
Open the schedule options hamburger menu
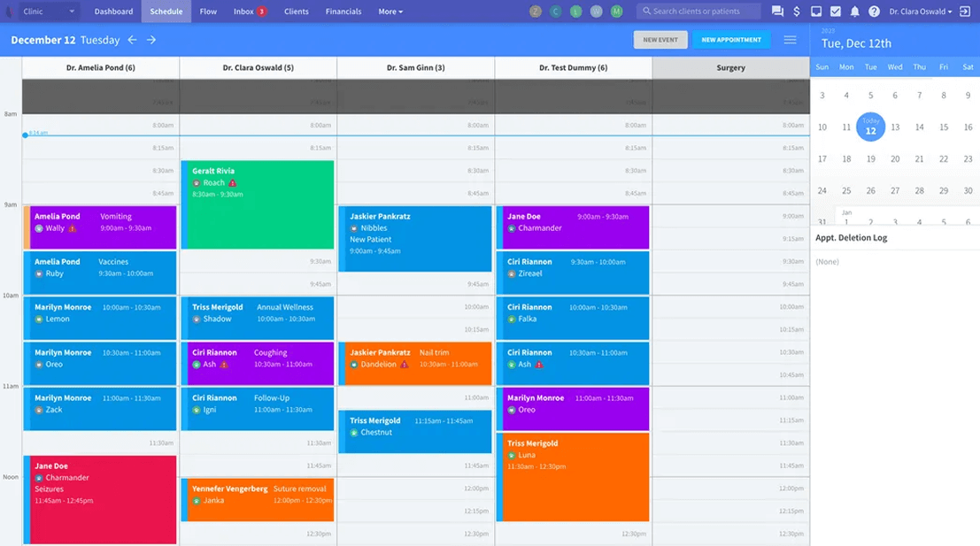pyautogui.click(x=791, y=39)
